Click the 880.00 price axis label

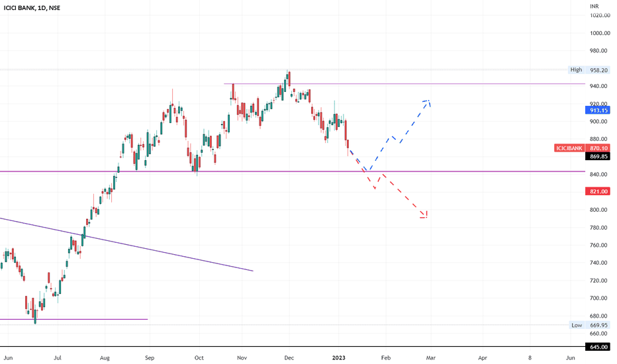click(x=600, y=139)
